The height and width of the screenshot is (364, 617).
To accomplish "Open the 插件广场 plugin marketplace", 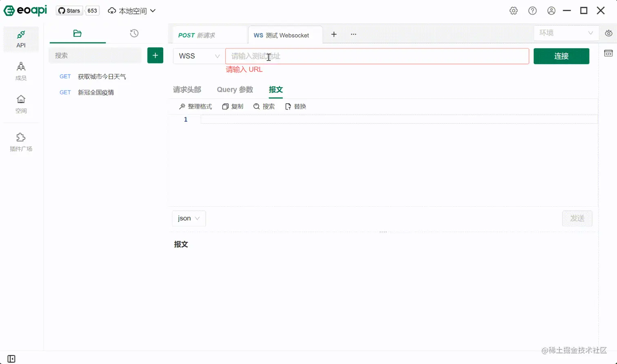I will pos(21,142).
